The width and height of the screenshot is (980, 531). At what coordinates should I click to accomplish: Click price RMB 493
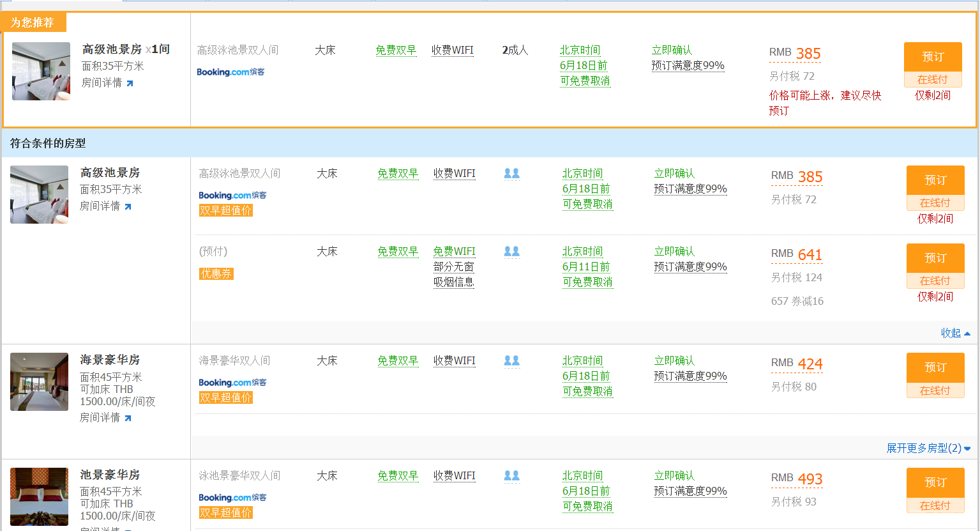pyautogui.click(x=797, y=479)
